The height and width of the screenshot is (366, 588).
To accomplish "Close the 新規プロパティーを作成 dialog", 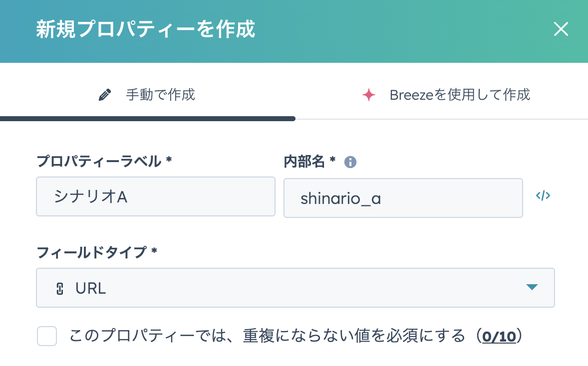I will [x=561, y=30].
